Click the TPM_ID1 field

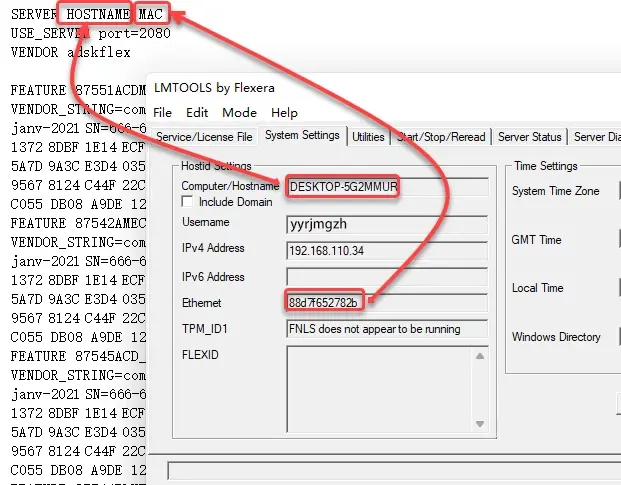tap(387, 329)
